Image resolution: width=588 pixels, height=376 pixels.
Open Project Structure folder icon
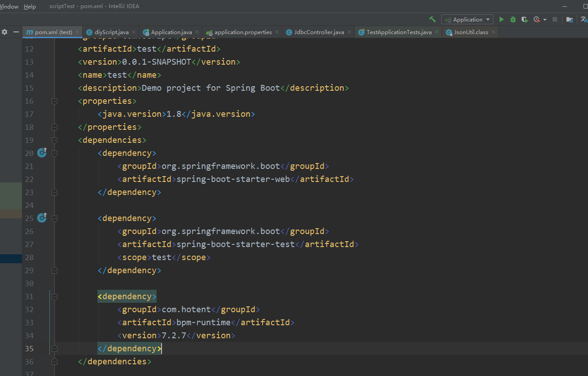pyautogui.click(x=569, y=19)
